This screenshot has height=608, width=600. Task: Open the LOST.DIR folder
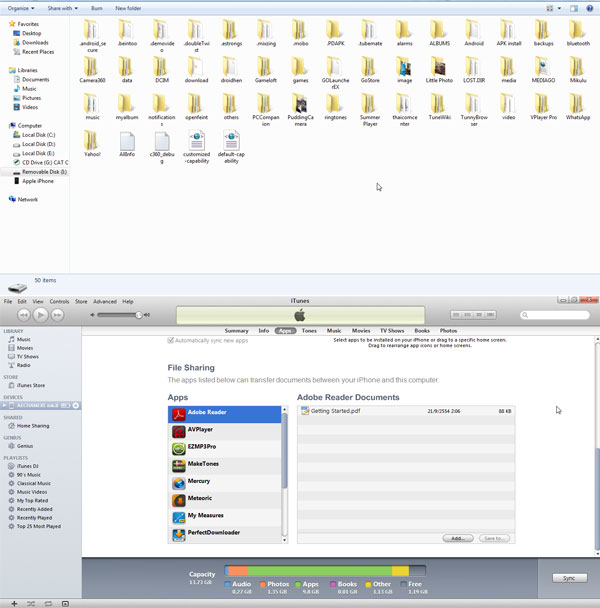pos(474,71)
